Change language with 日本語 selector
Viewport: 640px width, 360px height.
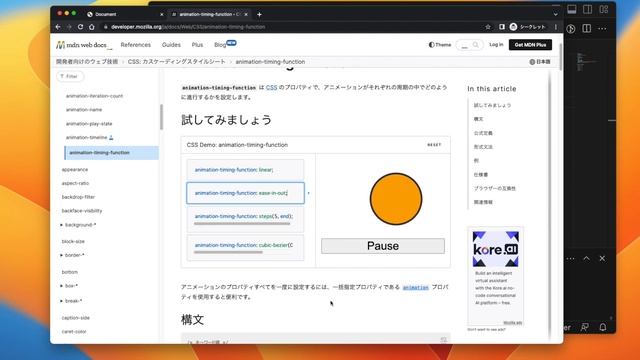(x=540, y=62)
